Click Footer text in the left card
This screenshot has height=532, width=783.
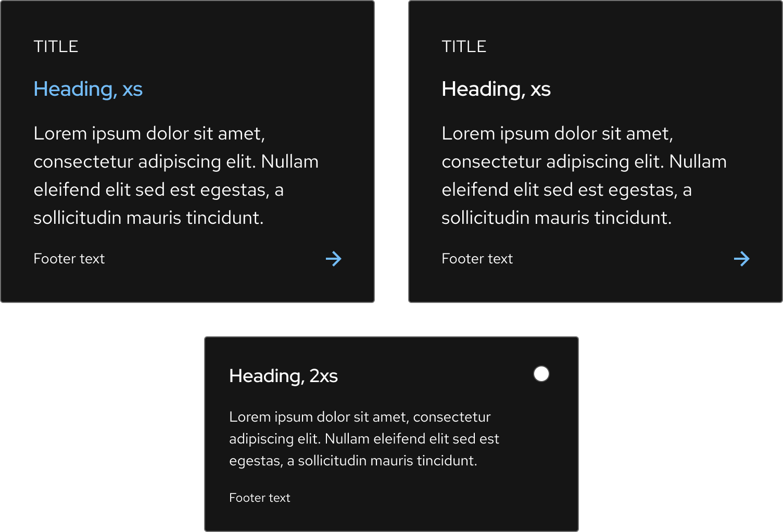[x=69, y=259]
